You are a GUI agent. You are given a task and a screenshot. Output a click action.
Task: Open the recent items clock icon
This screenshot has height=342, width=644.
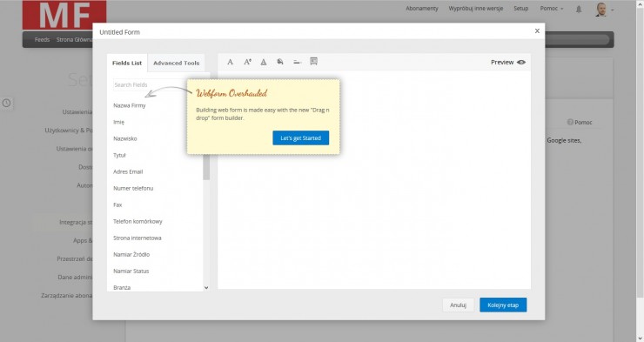[7, 103]
